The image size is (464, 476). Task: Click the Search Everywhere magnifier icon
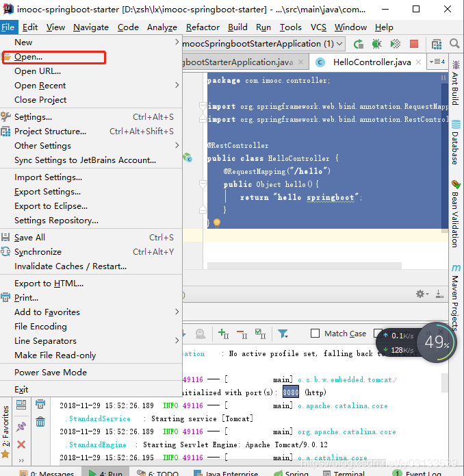click(x=454, y=44)
